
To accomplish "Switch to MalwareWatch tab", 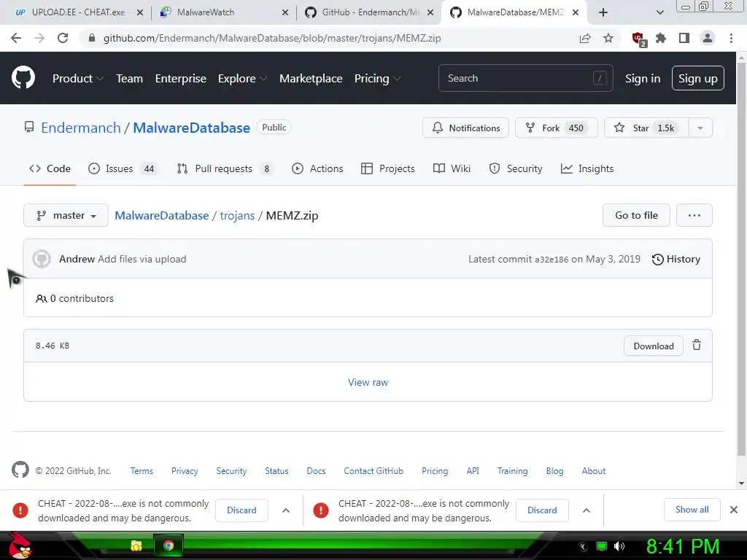I will tap(224, 12).
